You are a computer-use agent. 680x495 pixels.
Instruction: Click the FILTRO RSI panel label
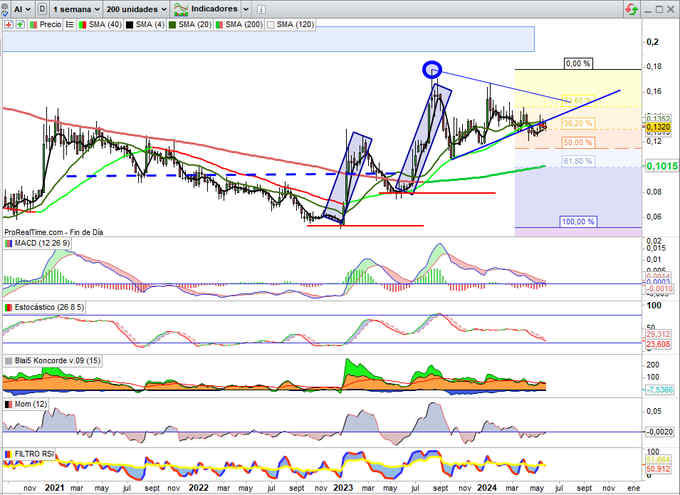coord(34,454)
